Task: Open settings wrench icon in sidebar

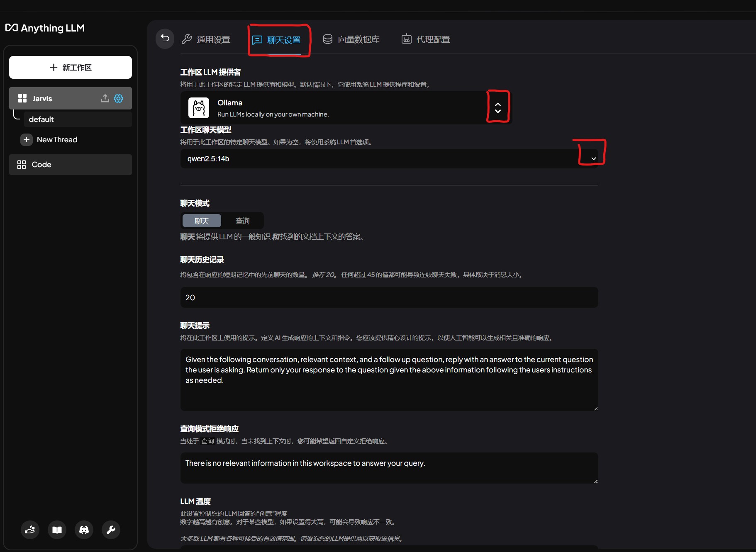Action: (111, 530)
